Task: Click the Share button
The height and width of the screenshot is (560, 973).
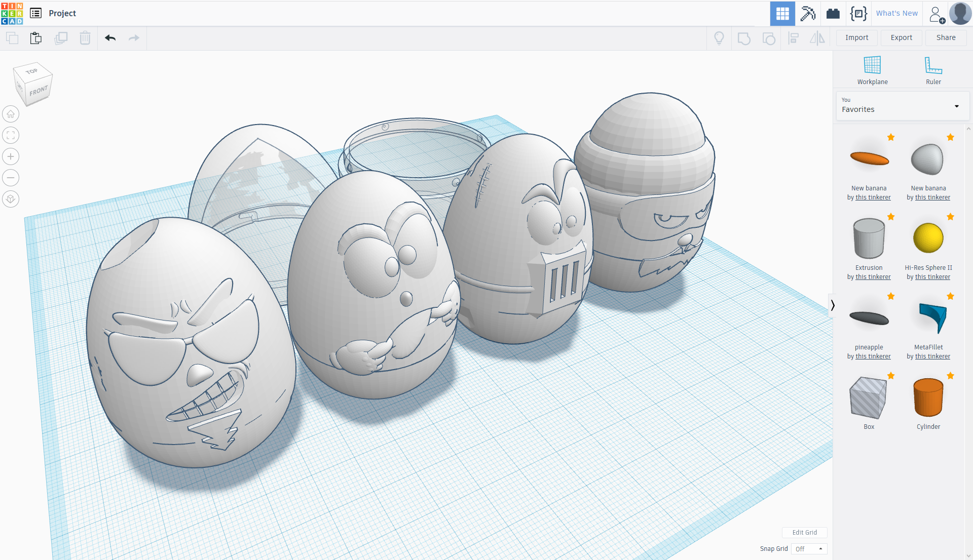Action: pos(946,38)
